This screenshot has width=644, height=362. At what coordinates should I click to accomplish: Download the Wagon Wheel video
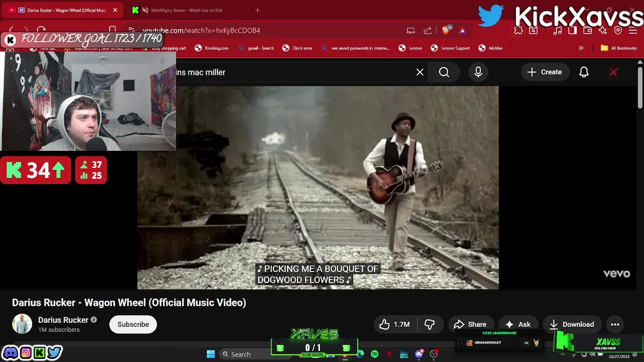point(572,324)
